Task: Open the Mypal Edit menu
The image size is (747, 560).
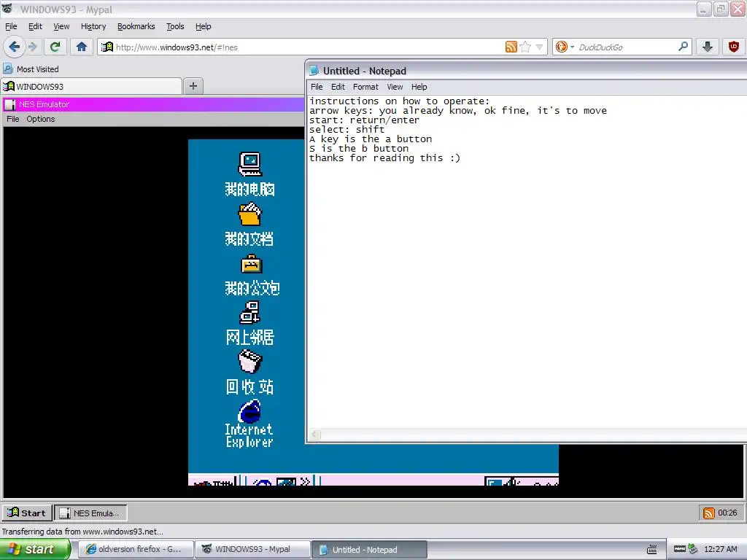Action: tap(35, 26)
